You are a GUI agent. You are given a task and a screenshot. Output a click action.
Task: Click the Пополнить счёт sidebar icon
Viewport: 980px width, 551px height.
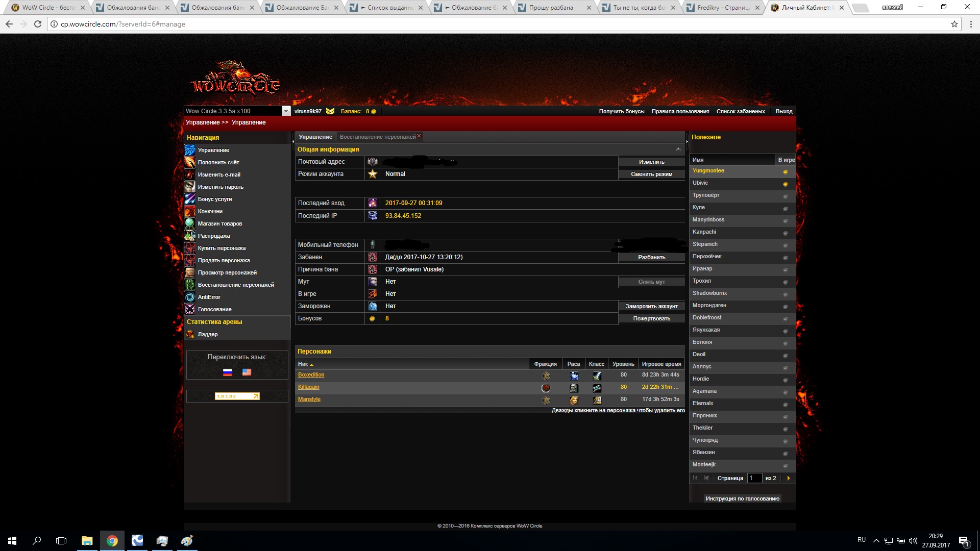point(189,162)
